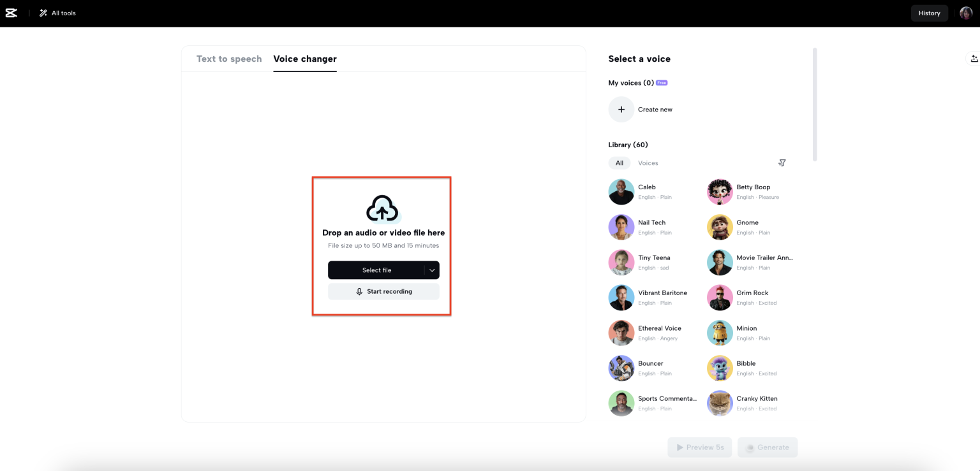Choose the Cranky Kitten voice
The image size is (980, 471).
[x=757, y=399]
